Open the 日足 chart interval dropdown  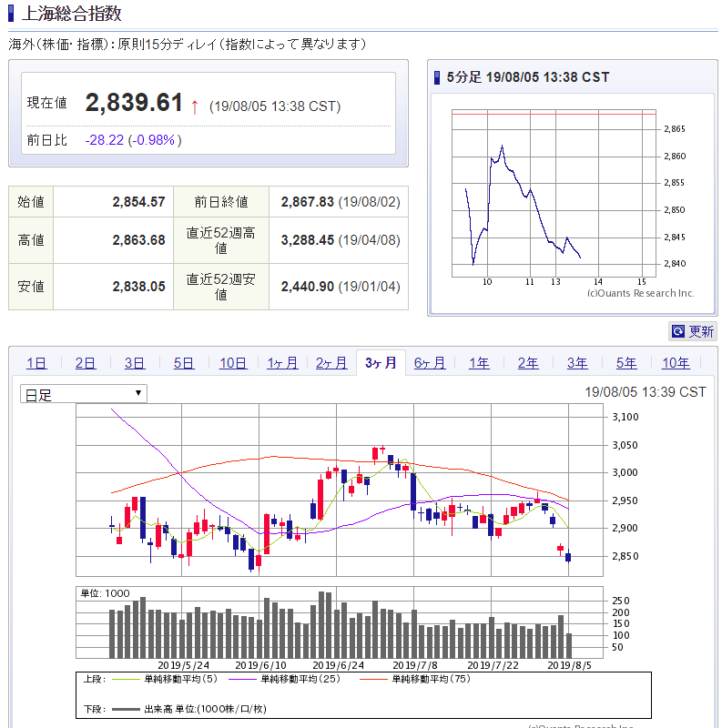(83, 394)
